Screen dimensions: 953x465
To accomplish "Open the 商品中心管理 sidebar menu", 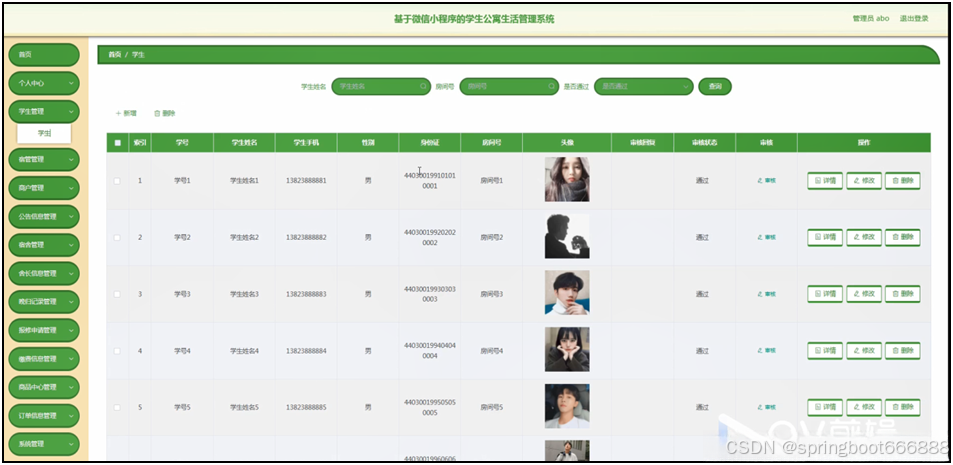I will click(44, 387).
